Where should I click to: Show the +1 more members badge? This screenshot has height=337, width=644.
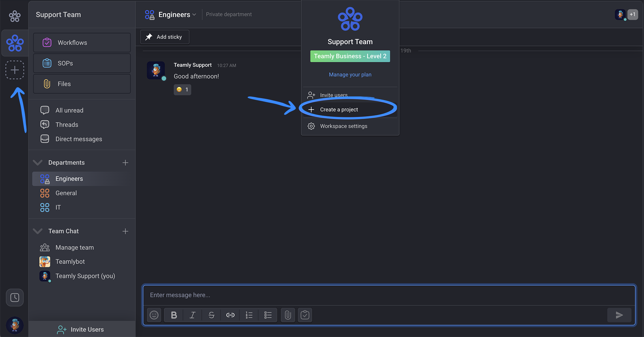[633, 15]
